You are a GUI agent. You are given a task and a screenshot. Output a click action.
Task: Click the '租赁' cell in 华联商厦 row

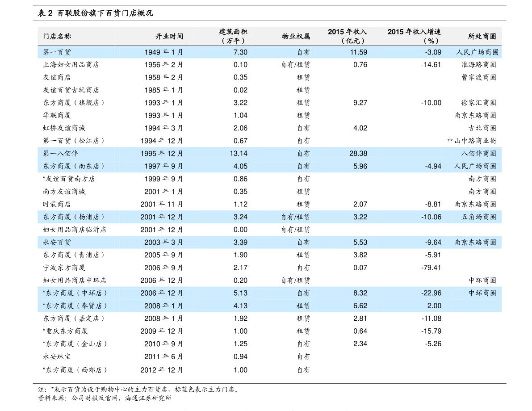click(303, 115)
